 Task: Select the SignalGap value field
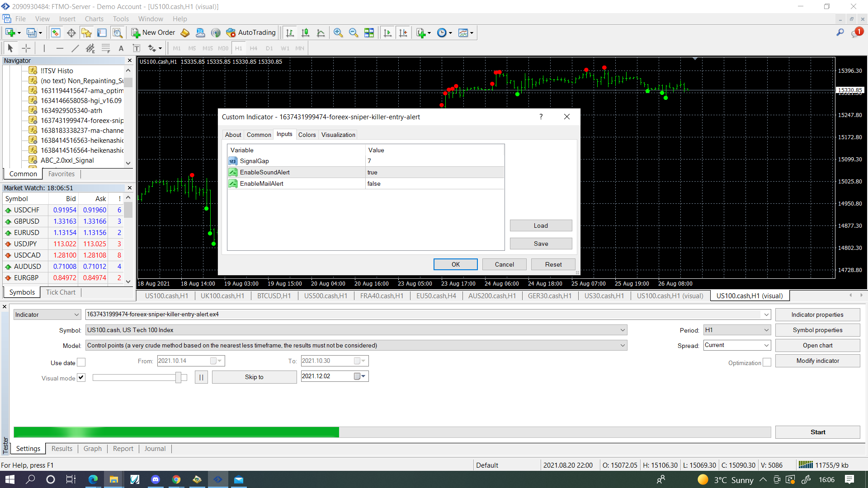pos(435,161)
